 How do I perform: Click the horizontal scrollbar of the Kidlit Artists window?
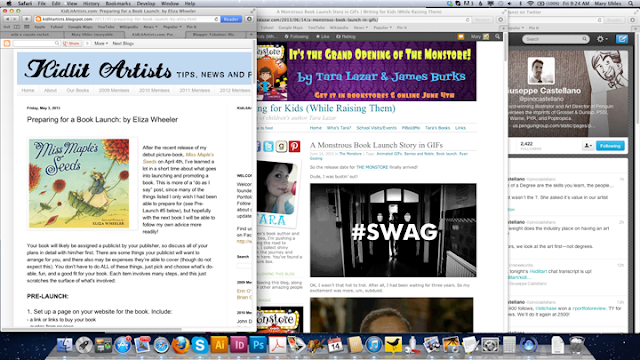(x=91, y=329)
